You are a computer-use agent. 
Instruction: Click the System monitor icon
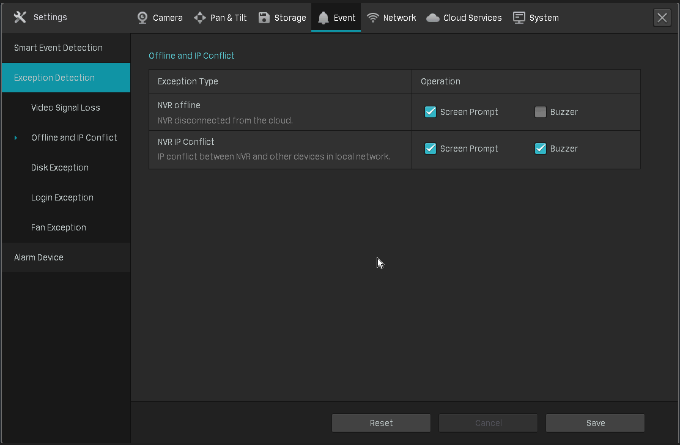[519, 18]
